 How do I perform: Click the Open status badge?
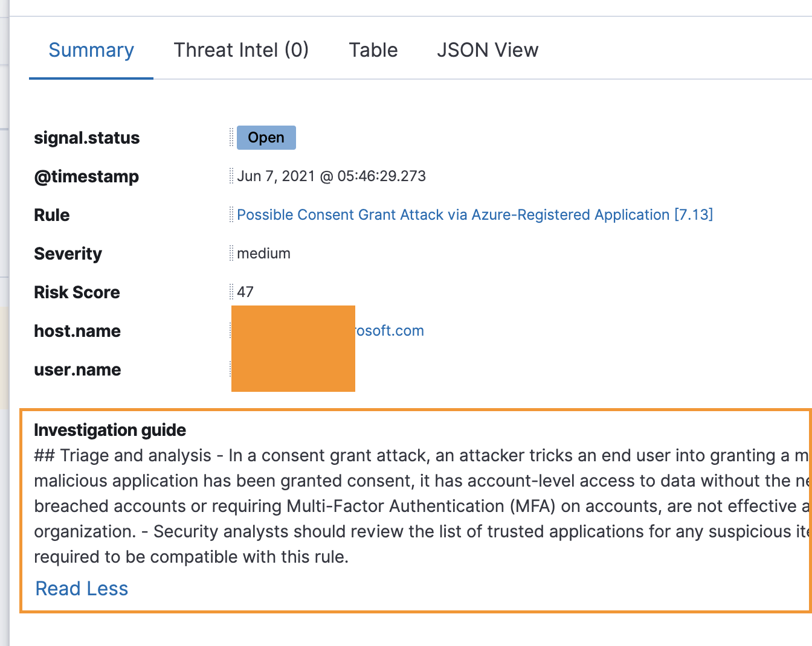pos(266,138)
